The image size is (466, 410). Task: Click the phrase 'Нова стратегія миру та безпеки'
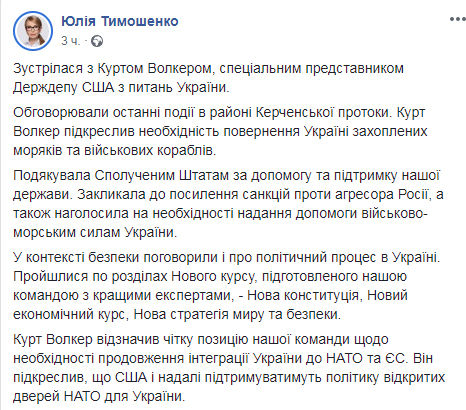click(236, 314)
